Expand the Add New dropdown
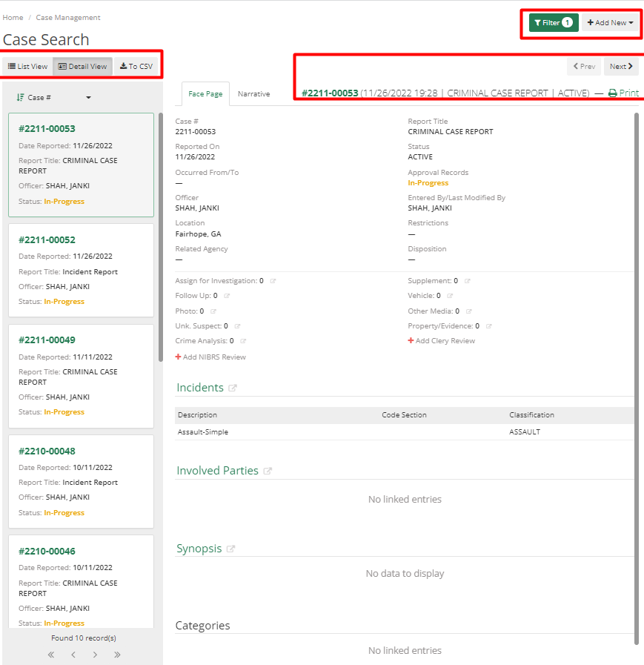 [609, 22]
